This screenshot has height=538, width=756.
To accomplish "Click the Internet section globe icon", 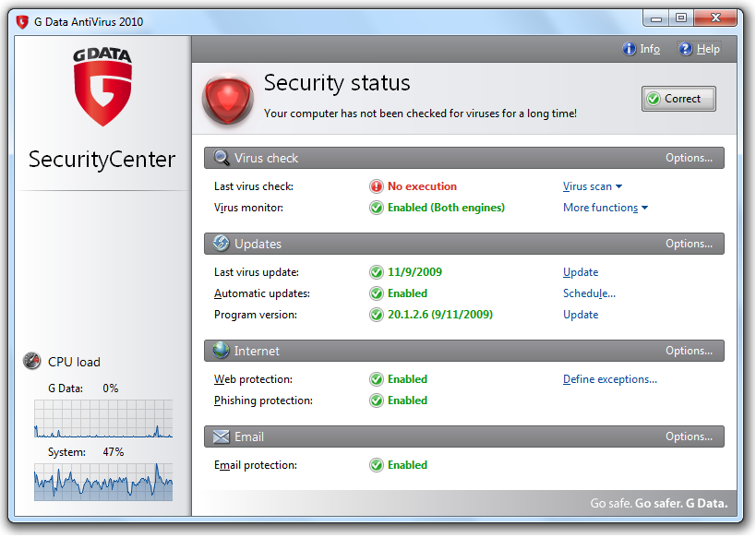I will point(222,351).
